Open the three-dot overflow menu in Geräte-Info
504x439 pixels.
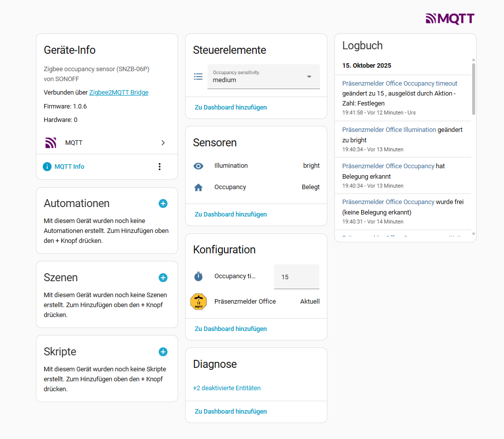point(160,166)
